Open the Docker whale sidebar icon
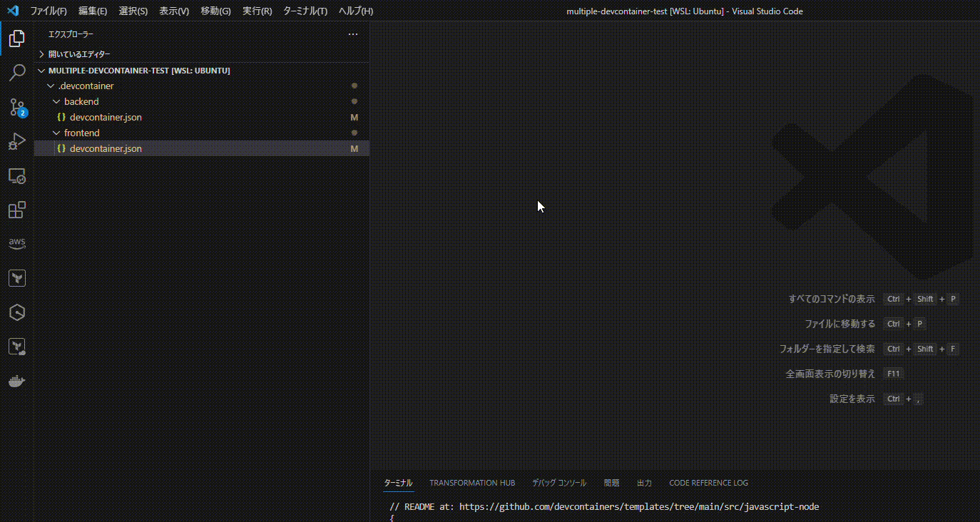Screen dimensions: 980x522 (17, 380)
